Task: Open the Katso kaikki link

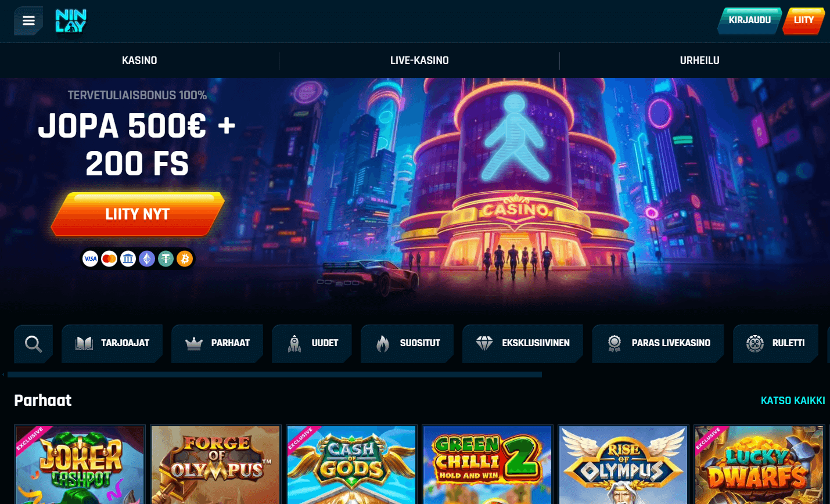Action: [793, 401]
